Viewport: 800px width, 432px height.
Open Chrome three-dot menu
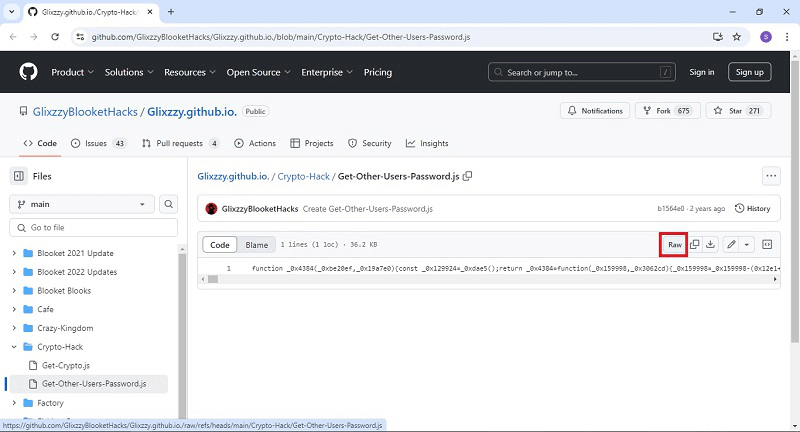787,37
